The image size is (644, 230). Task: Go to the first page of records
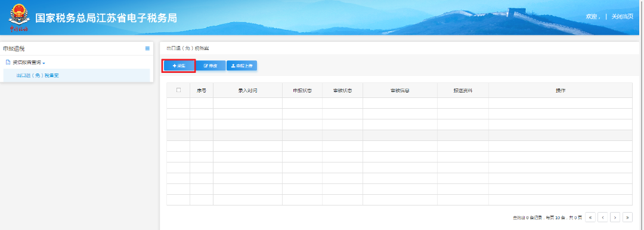590,217
